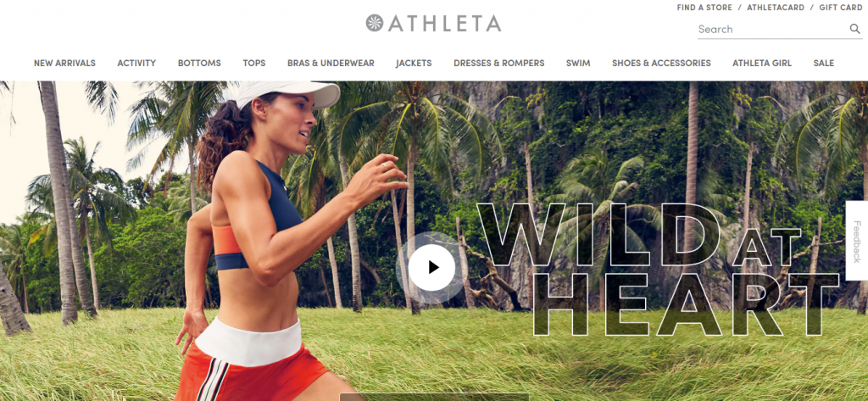Click the Wild at Heart headline
This screenshot has height=401, width=868.
pos(658,270)
